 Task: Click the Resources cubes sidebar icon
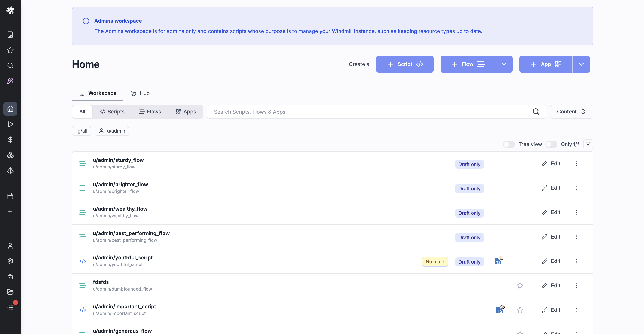pyautogui.click(x=10, y=155)
